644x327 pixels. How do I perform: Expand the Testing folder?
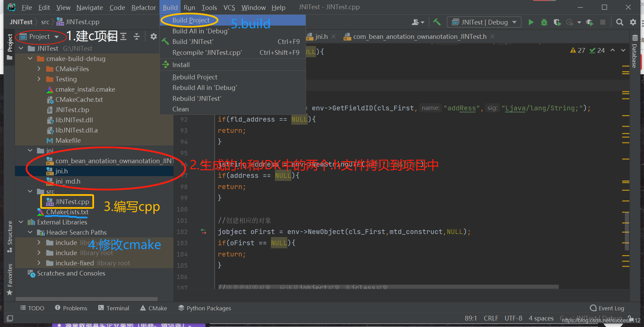pyautogui.click(x=39, y=79)
